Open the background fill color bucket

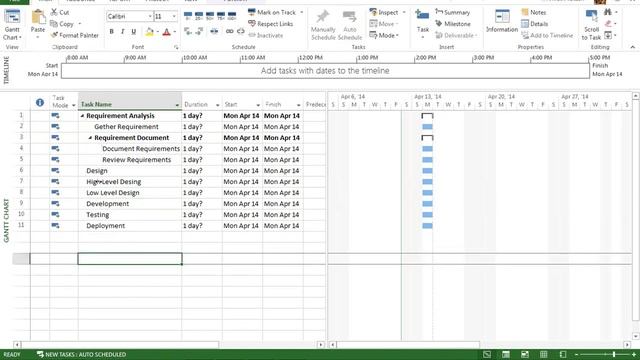point(149,32)
